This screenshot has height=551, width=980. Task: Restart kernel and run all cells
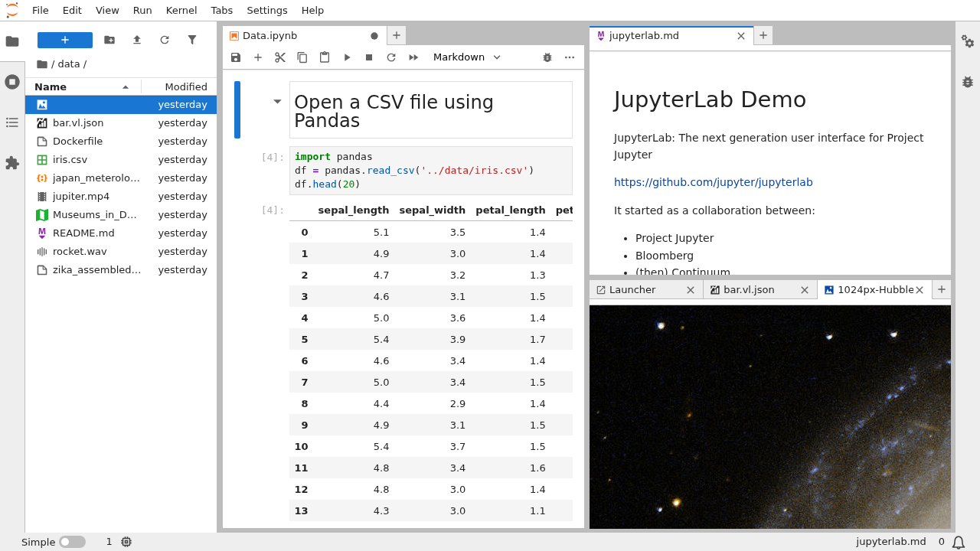[413, 57]
